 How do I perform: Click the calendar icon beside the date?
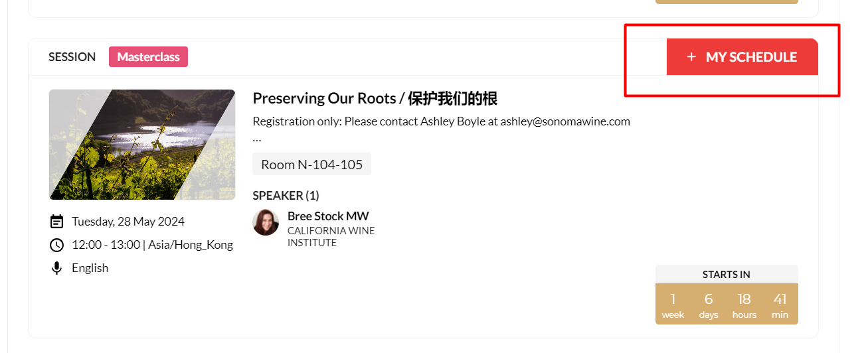coord(57,222)
